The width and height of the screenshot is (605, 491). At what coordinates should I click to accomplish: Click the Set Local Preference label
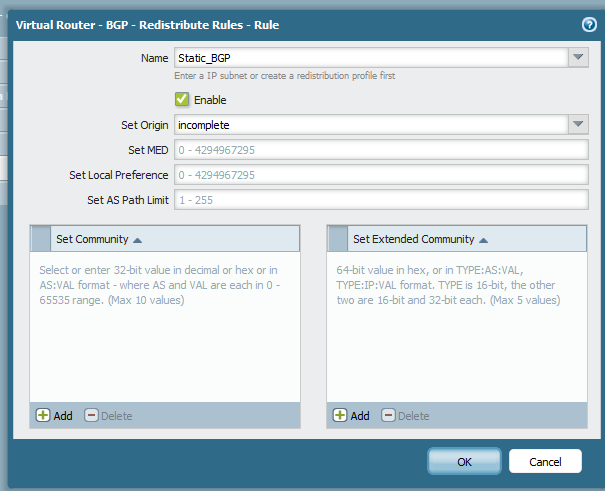(119, 175)
